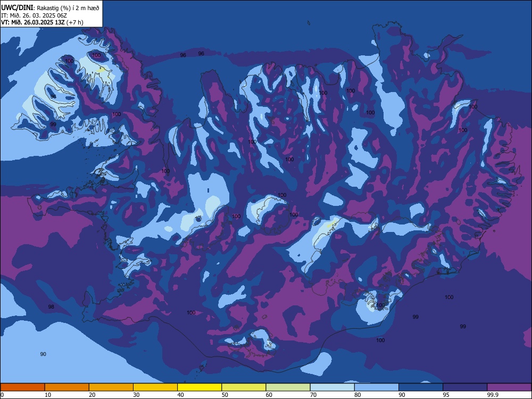
Task: Choose the pale green 60–70 legend band
Action: (x=288, y=387)
